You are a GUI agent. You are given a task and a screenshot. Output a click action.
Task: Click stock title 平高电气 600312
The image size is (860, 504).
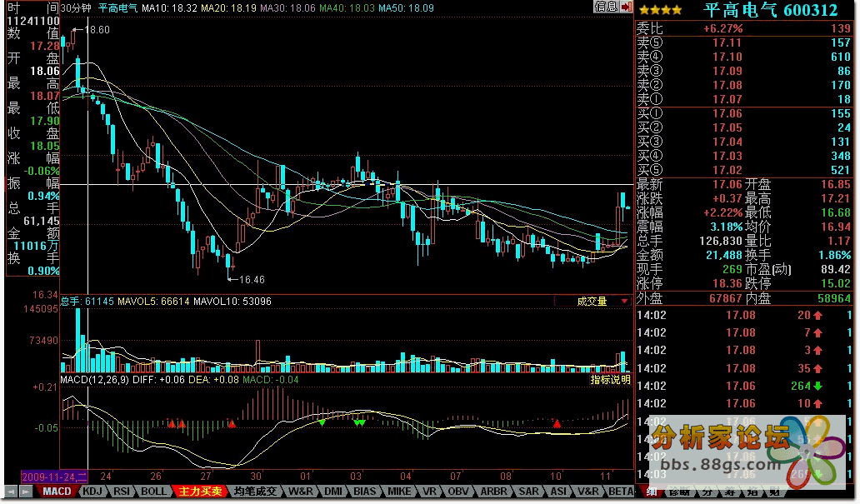770,10
